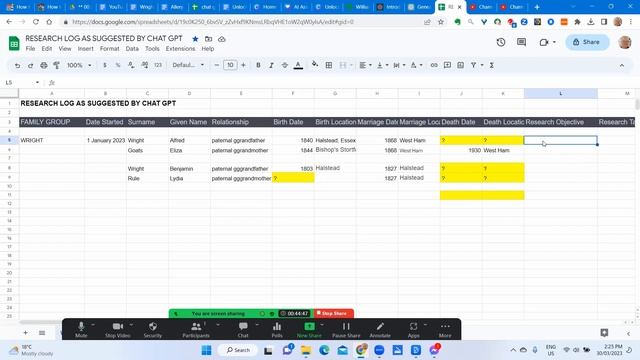Click New Share in Zoom toolbar

point(309,329)
